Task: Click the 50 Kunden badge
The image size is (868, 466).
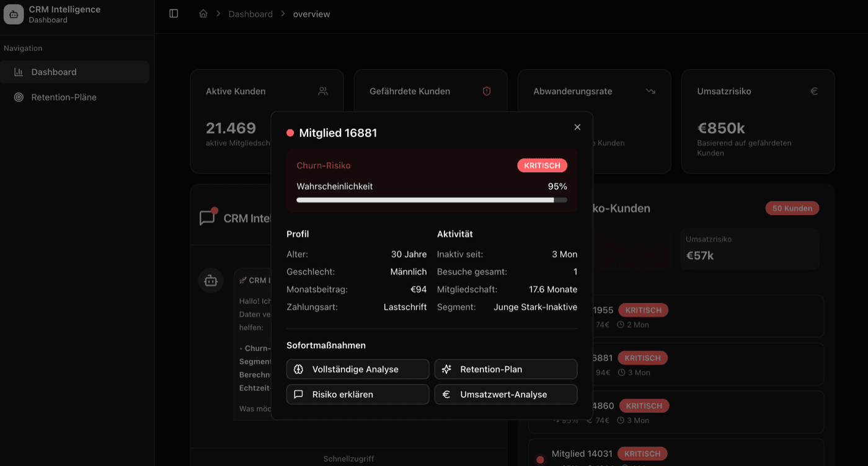Action: coord(792,208)
